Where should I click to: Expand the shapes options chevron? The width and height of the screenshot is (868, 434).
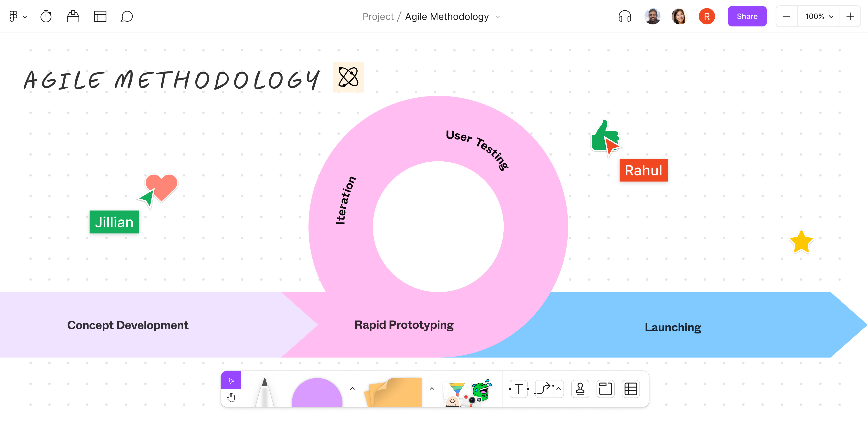[x=352, y=389]
